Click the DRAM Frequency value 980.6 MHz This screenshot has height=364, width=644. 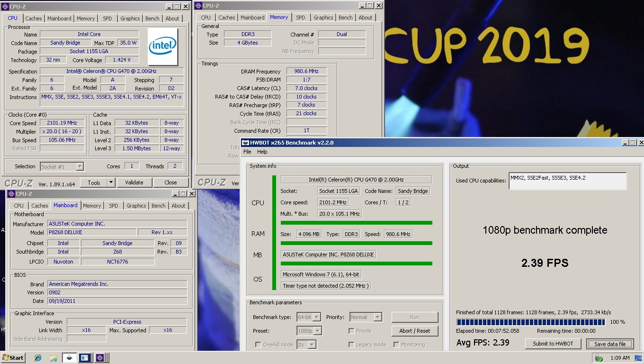coord(306,71)
